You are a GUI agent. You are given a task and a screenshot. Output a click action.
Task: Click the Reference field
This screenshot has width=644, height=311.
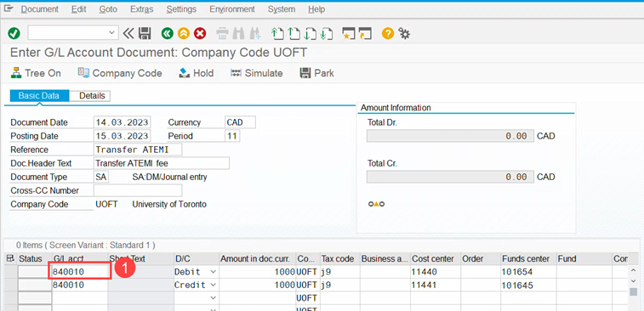coord(138,150)
